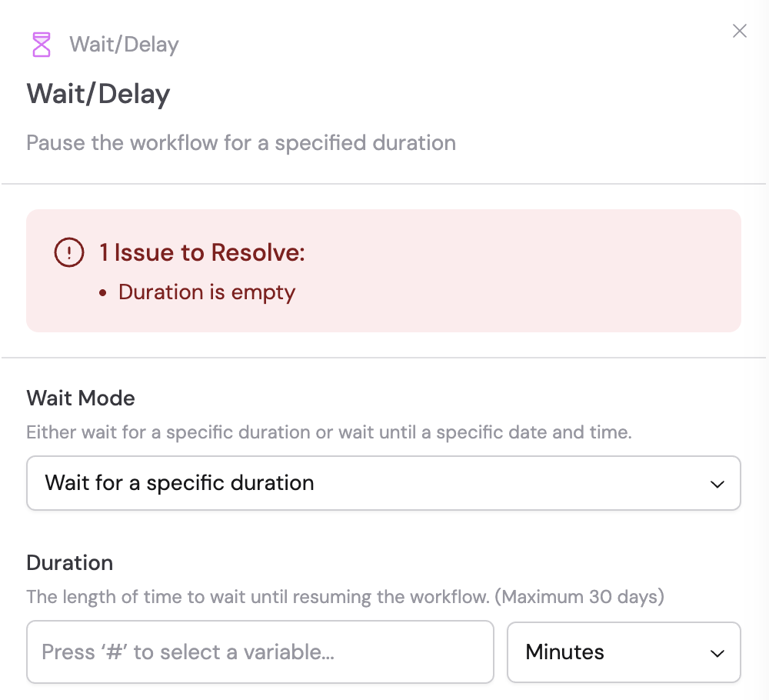Click the bullet point beside Duration is empty
The width and height of the screenshot is (769, 700).
(x=102, y=292)
